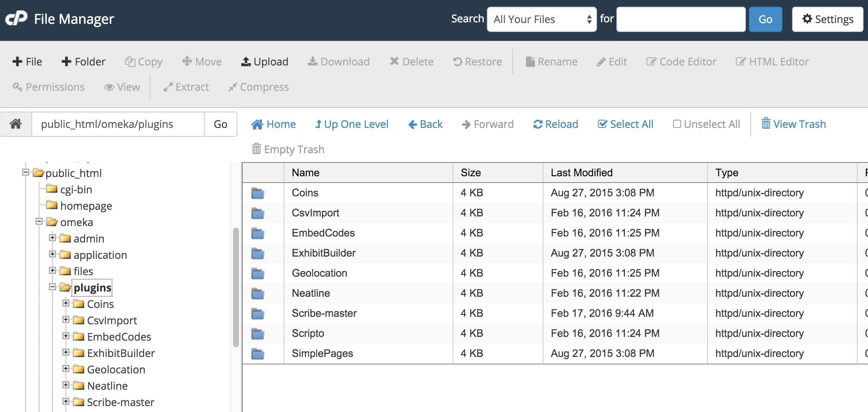Click the Delete toolbar item
The image size is (868, 412).
(412, 62)
